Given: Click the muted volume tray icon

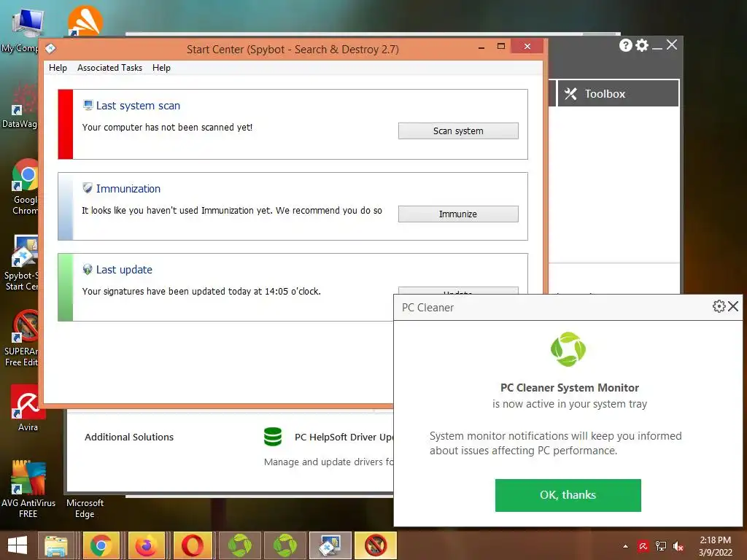Looking at the screenshot, I should pyautogui.click(x=678, y=546).
